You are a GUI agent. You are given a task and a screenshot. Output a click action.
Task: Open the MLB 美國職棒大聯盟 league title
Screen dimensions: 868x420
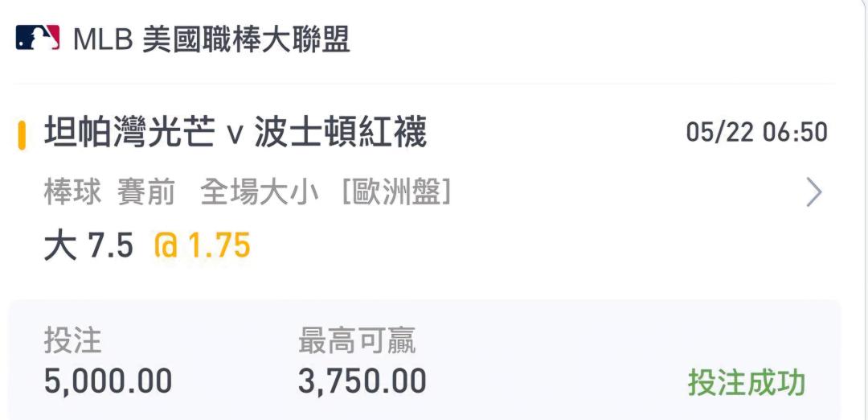(x=211, y=39)
